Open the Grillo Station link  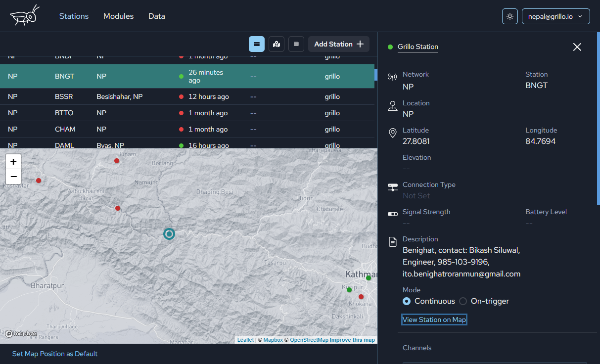[418, 47]
